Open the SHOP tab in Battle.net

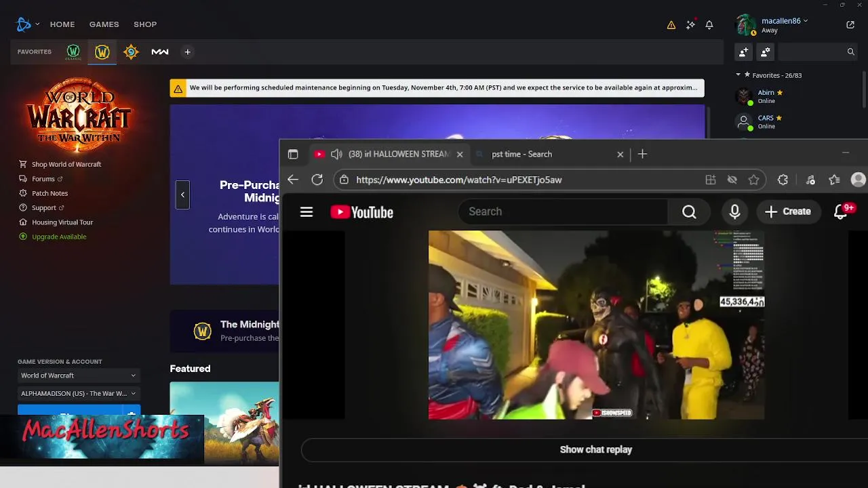coord(145,24)
